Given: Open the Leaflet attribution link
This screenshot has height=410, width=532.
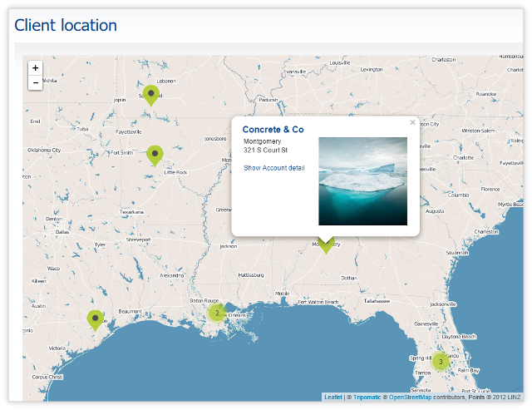Looking at the screenshot, I should [333, 397].
